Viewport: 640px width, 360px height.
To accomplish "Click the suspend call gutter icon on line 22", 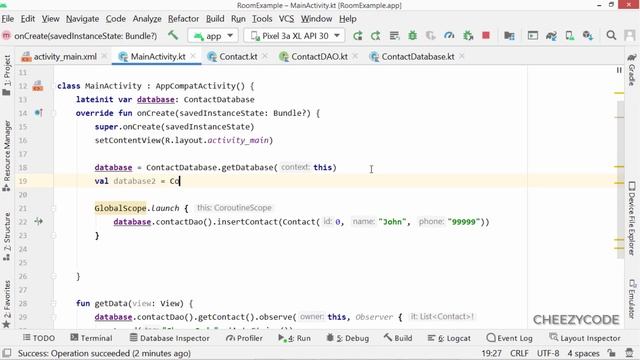I will pyautogui.click(x=38, y=222).
